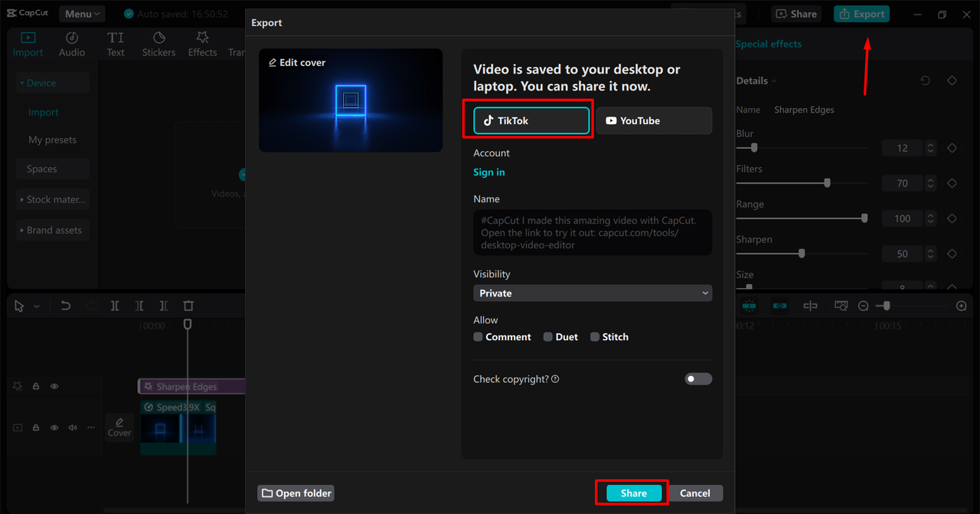Image resolution: width=980 pixels, height=514 pixels.
Task: Open the Effects tab
Action: click(x=203, y=44)
